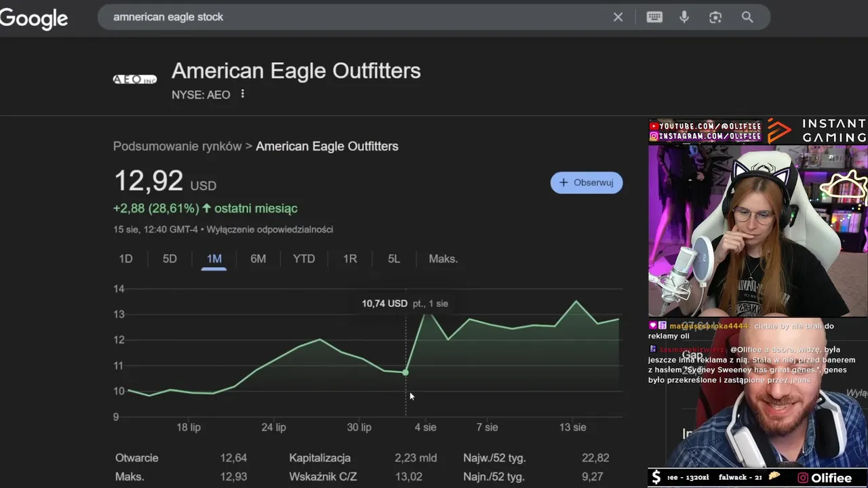The height and width of the screenshot is (488, 868).
Task: Start voice search with microphone icon
Action: point(684,17)
